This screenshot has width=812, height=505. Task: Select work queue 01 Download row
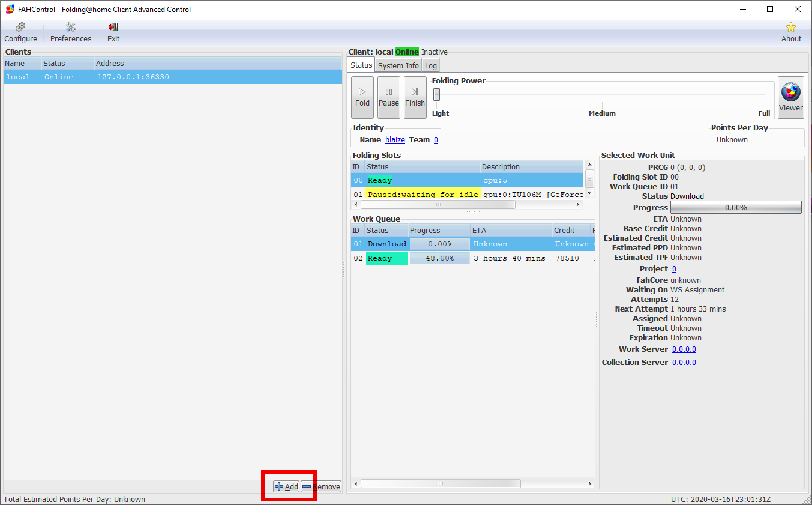click(x=472, y=244)
